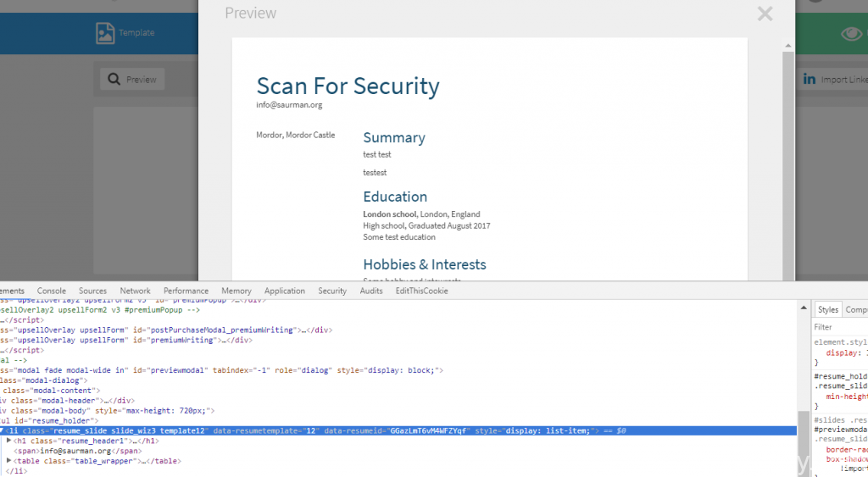Open the Audits tab
The width and height of the screenshot is (868, 477).
[x=371, y=291]
